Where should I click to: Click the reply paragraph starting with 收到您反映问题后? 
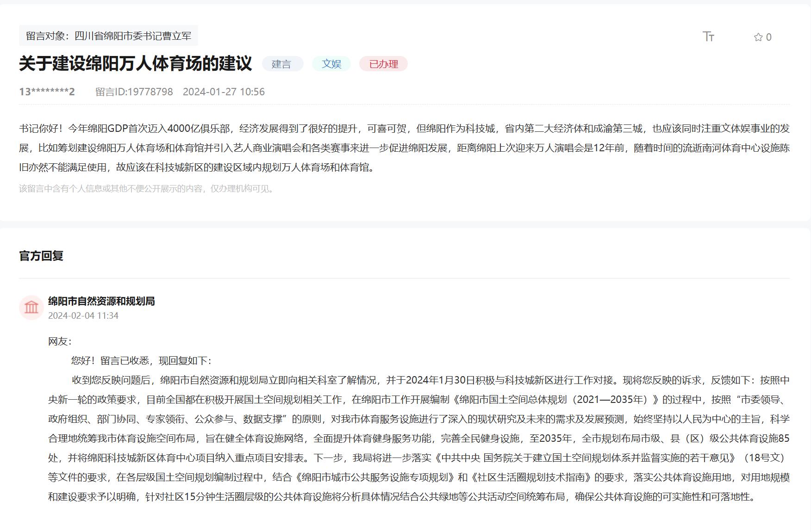pos(418,438)
